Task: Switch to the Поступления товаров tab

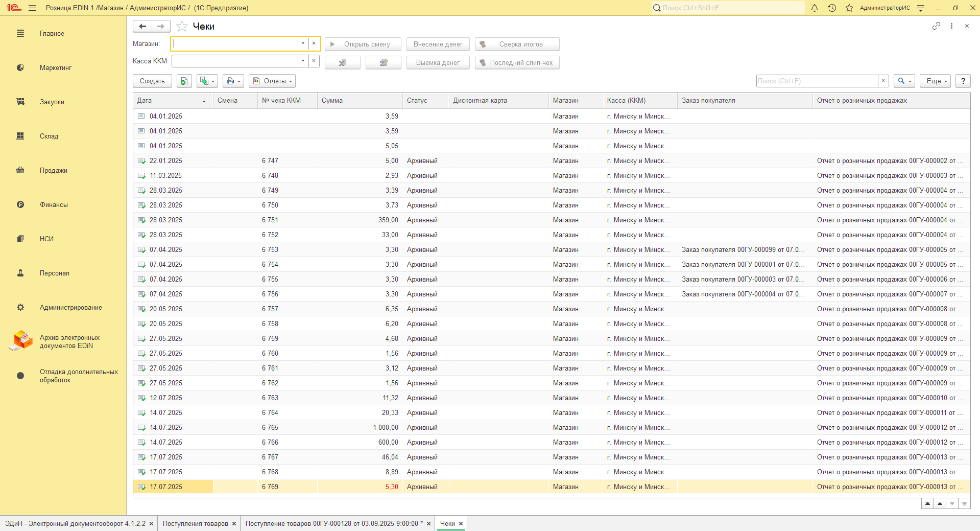Action: pos(195,523)
